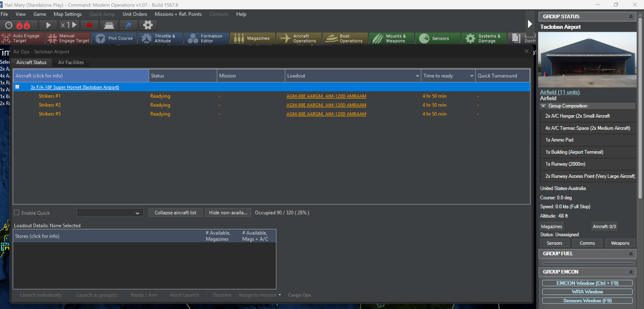Enable the Enable Quick checkbox
The image size is (644, 309).
17,213
